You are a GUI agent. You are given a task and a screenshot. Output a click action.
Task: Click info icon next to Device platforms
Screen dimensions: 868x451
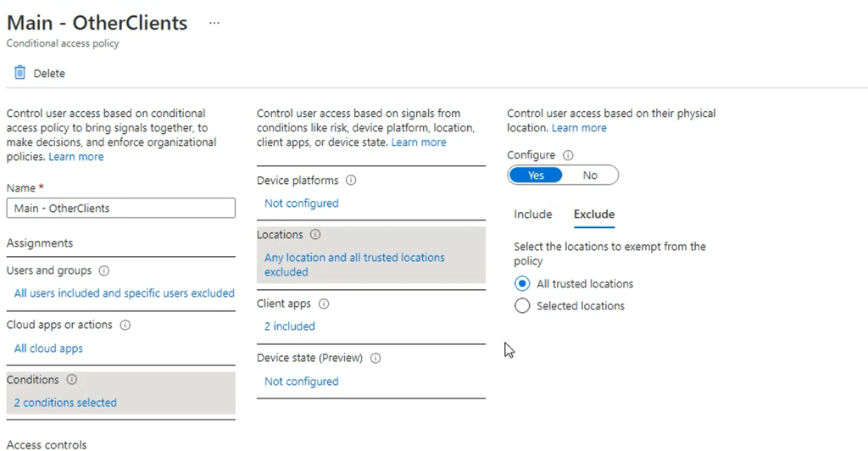pyautogui.click(x=351, y=181)
